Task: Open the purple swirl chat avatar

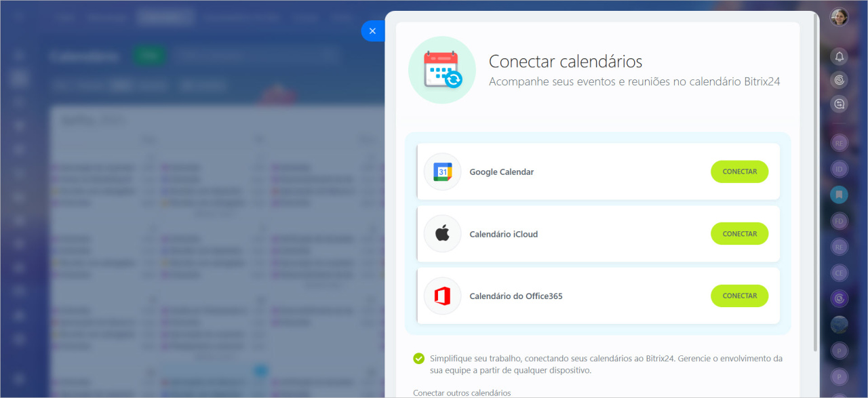Action: [840, 298]
